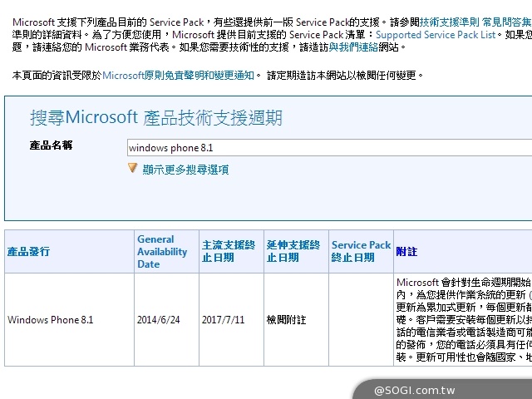Sort by General Availability Date header
This screenshot has width=532, height=399.
coord(162,252)
